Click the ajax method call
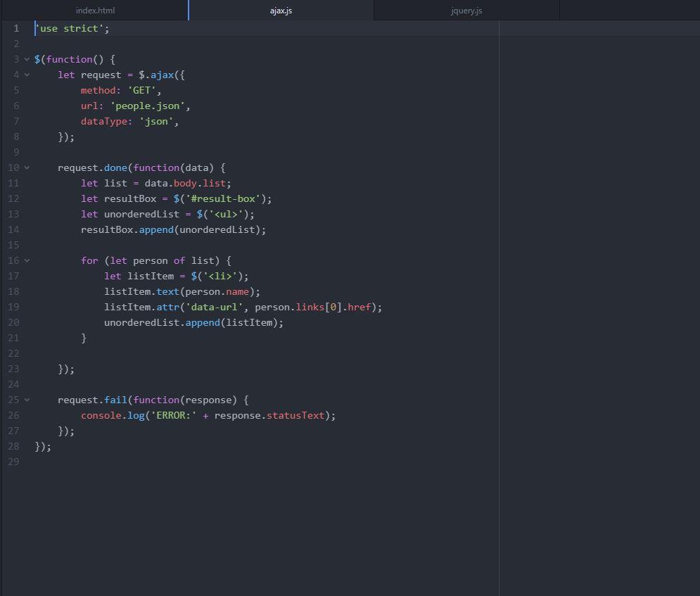Image resolution: width=700 pixels, height=596 pixels. tap(162, 75)
